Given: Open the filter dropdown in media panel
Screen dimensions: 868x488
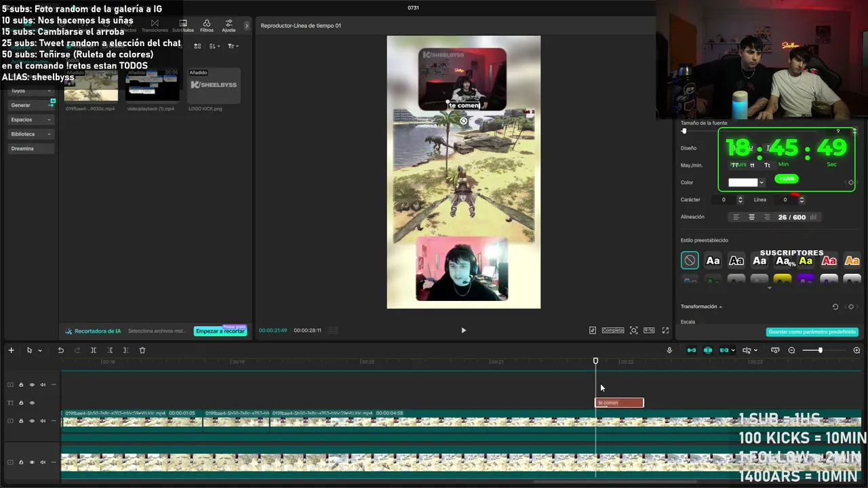Looking at the screenshot, I should pyautogui.click(x=233, y=46).
